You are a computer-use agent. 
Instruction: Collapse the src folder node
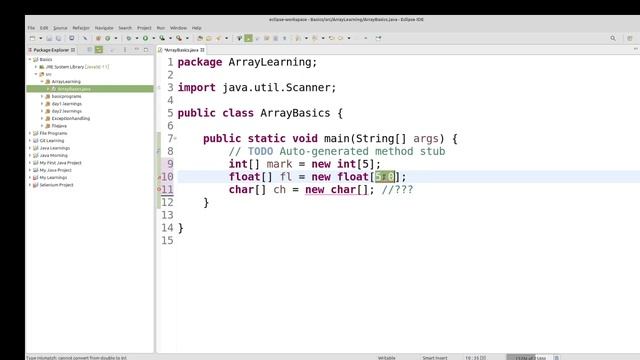(x=36, y=74)
